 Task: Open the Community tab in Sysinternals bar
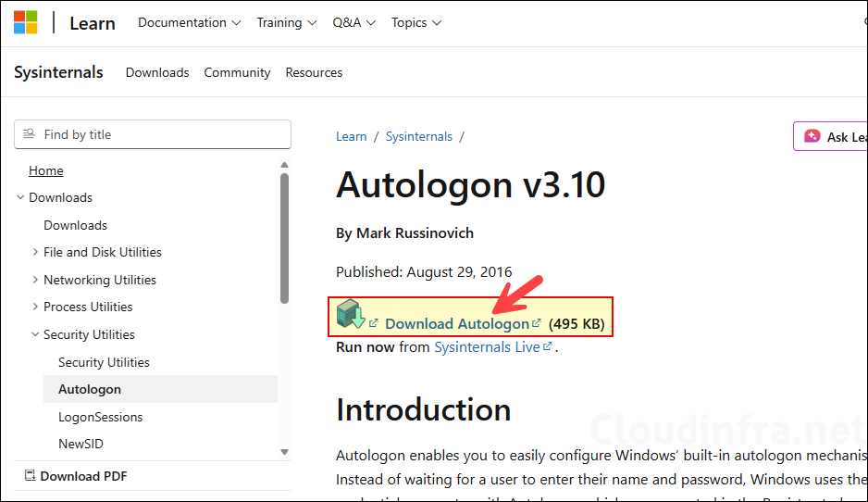[x=237, y=72]
